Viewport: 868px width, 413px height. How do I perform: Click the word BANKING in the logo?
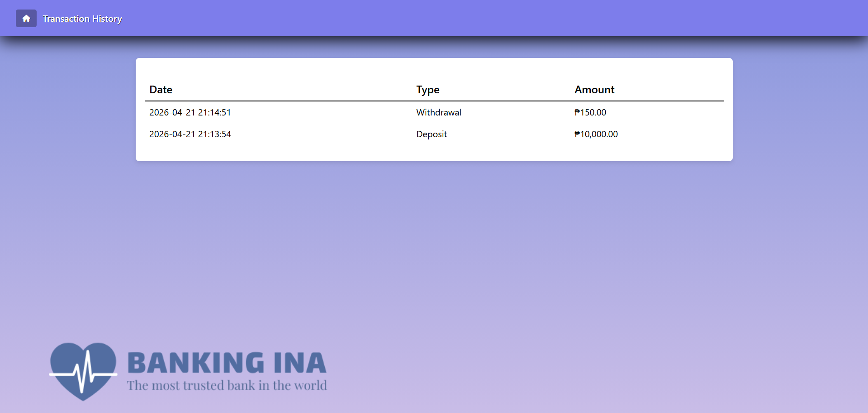click(196, 363)
